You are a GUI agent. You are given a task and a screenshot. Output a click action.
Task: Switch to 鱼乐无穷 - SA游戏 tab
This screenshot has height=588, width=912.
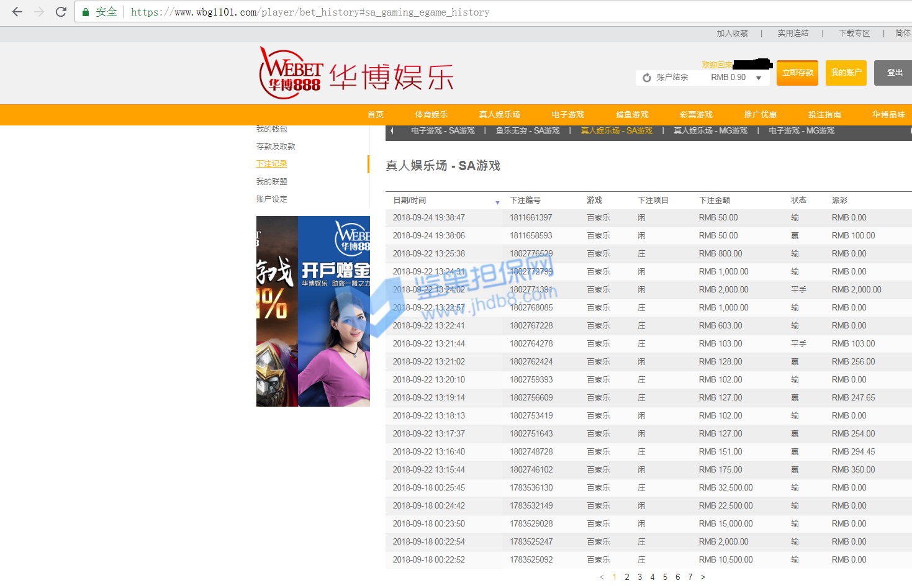pos(528,131)
